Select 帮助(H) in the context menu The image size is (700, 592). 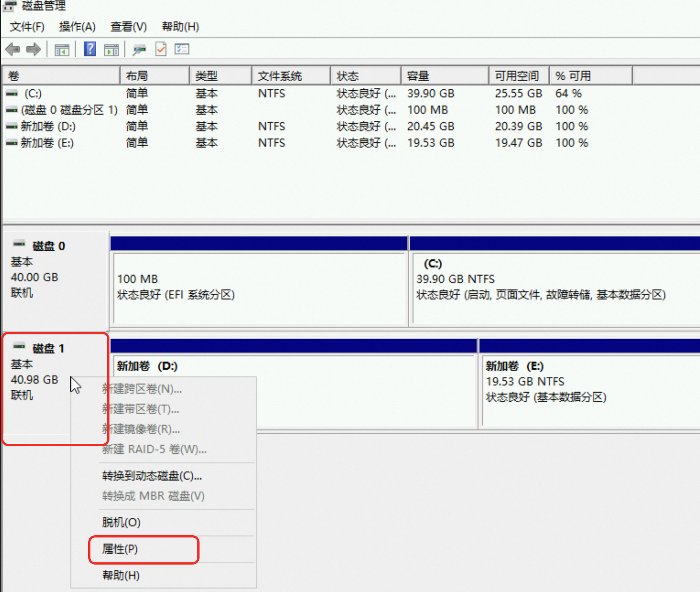click(121, 576)
